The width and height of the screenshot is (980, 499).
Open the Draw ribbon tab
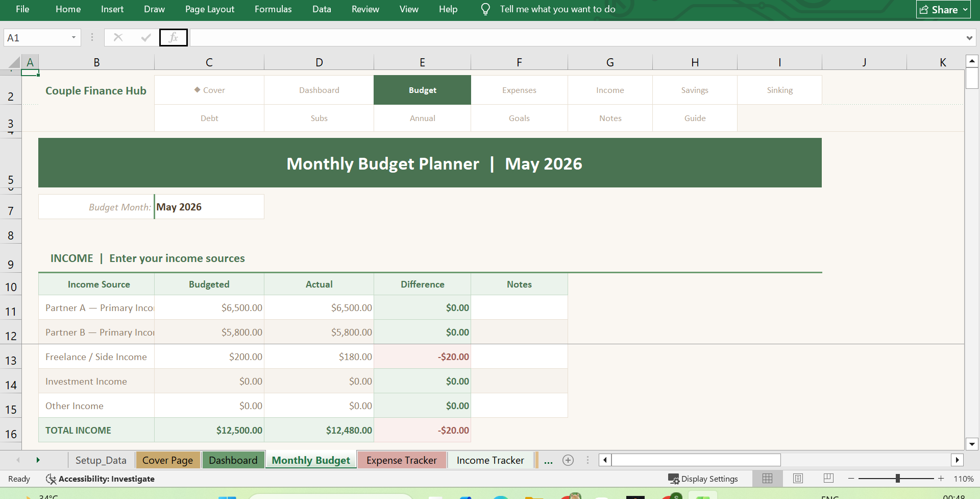[x=154, y=9]
